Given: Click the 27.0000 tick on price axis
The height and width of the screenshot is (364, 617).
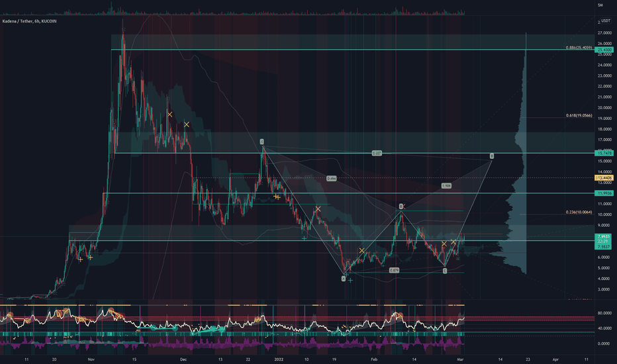Looking at the screenshot, I should [x=604, y=33].
